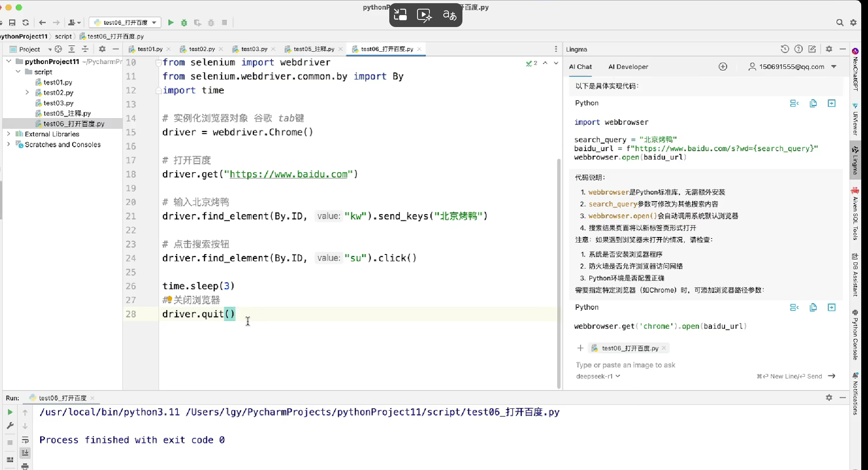Open Lingma help question-mark icon
This screenshot has width=868, height=470.
[x=798, y=49]
